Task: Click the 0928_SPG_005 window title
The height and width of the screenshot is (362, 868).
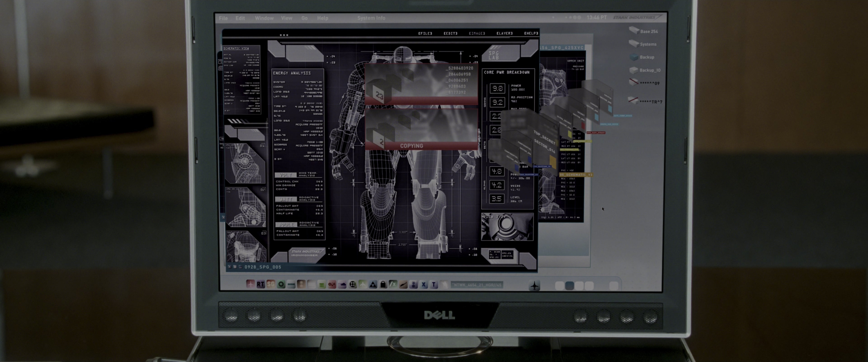Action: (x=263, y=267)
